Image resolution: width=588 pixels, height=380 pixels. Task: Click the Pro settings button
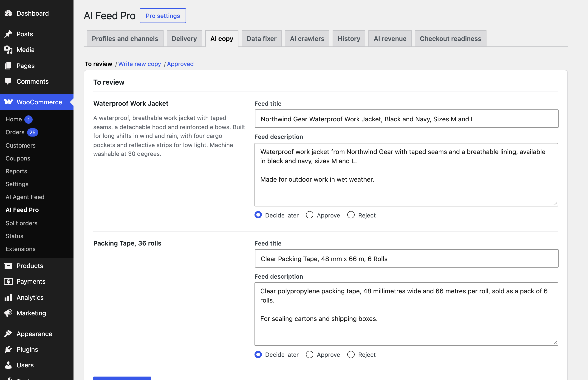163,16
